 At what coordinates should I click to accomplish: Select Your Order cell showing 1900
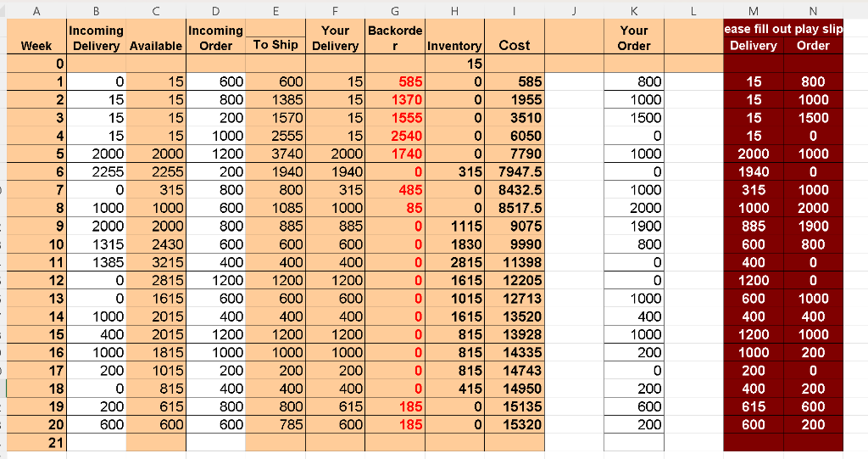pos(634,227)
